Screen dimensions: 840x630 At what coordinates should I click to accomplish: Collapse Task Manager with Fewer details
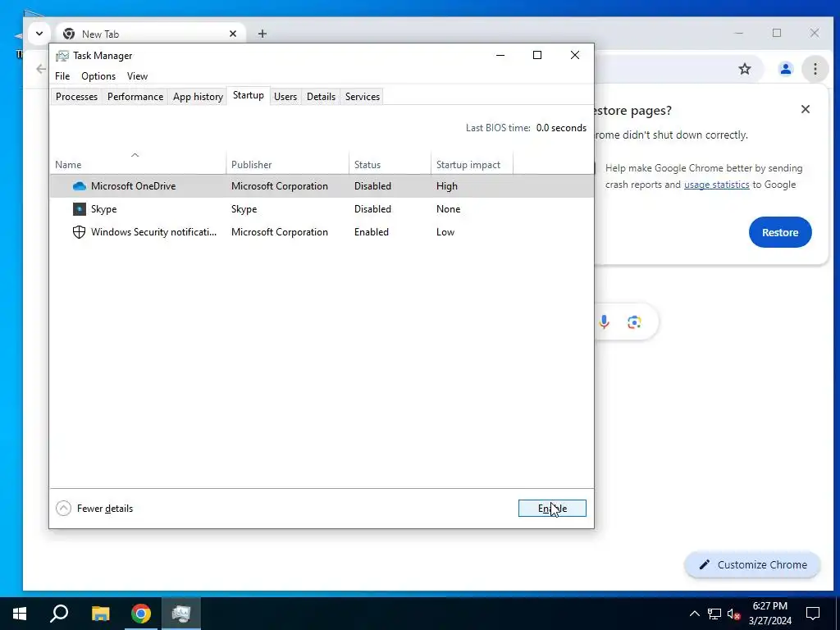pos(94,509)
